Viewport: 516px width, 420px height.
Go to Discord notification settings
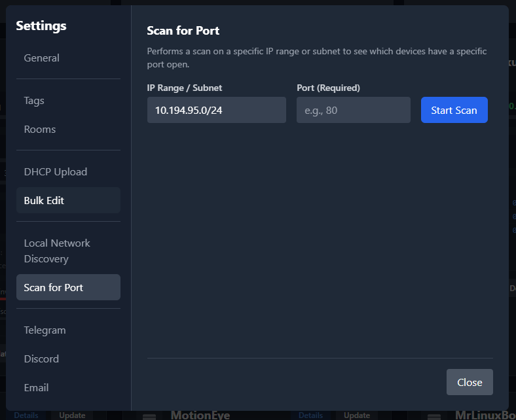(41, 359)
